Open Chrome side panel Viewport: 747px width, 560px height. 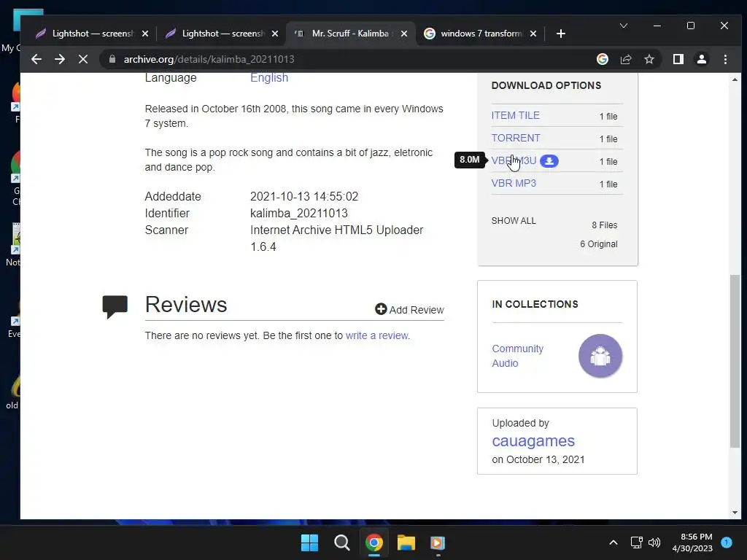(678, 59)
